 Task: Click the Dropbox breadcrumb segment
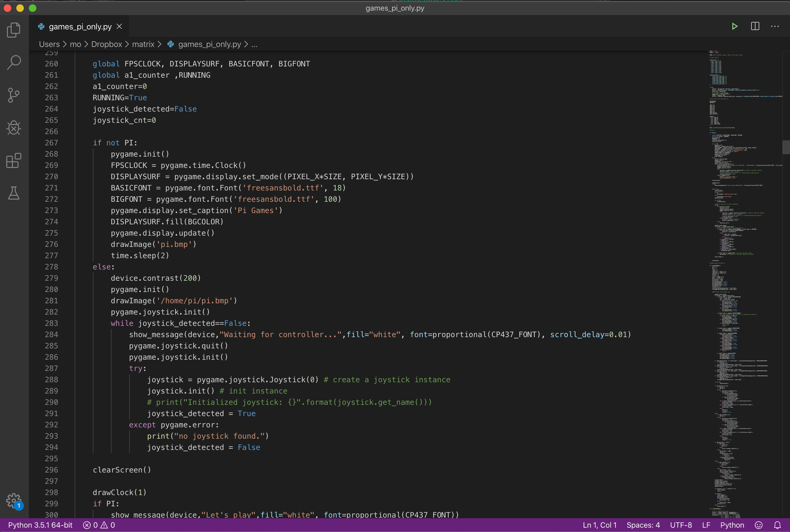[x=106, y=44]
